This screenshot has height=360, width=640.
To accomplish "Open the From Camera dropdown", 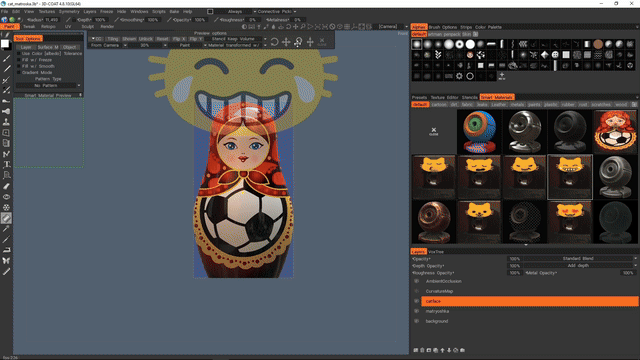I will coord(108,45).
